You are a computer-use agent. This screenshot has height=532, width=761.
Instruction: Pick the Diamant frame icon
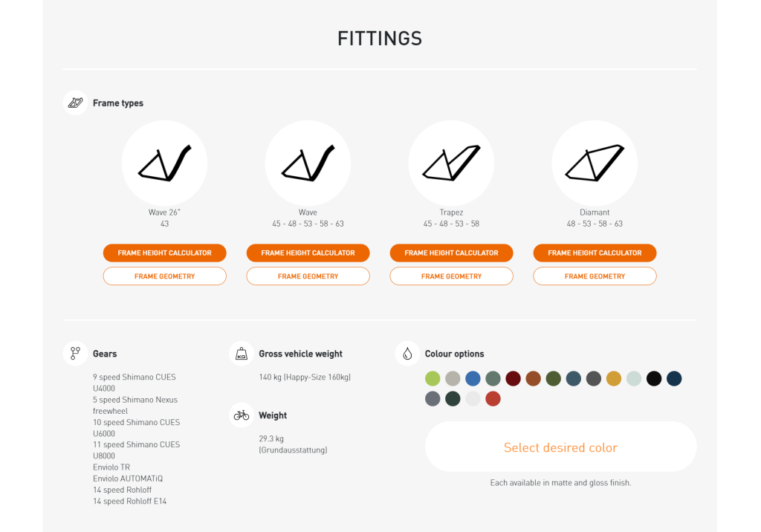595,163
